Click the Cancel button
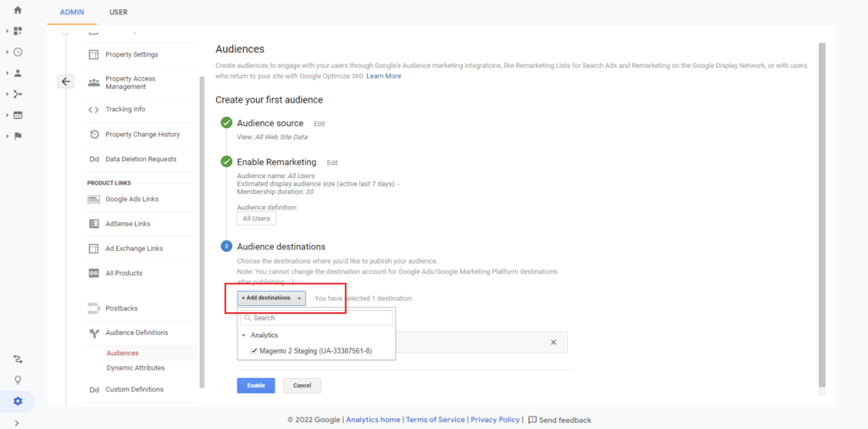868x429 pixels. click(x=302, y=386)
